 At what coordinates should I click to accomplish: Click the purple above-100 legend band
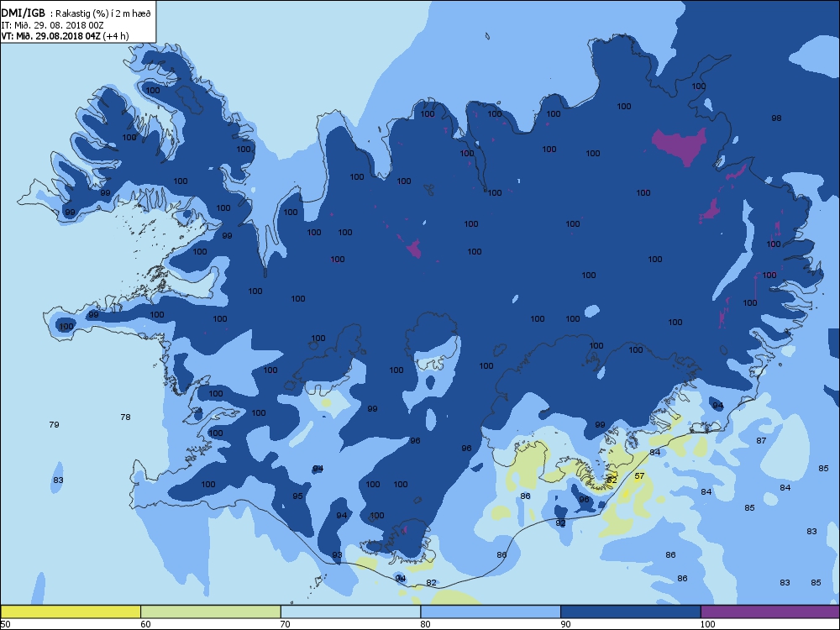click(x=770, y=612)
